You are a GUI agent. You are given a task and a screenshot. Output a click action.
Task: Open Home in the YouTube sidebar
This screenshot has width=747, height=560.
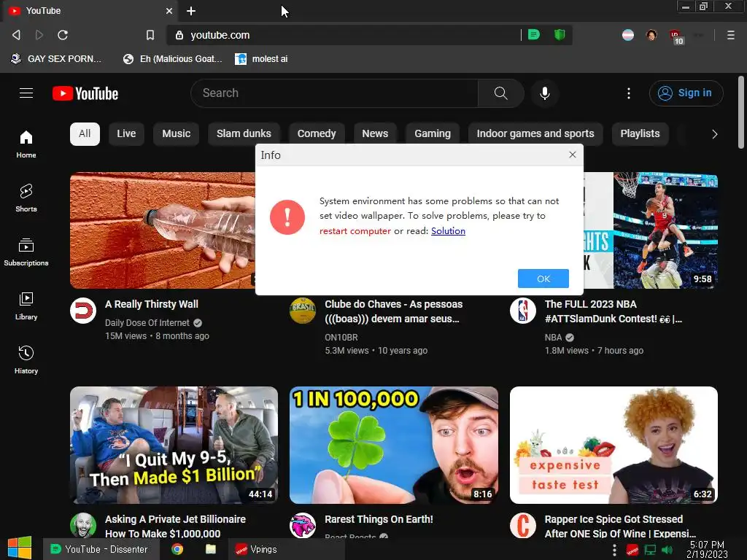(26, 144)
